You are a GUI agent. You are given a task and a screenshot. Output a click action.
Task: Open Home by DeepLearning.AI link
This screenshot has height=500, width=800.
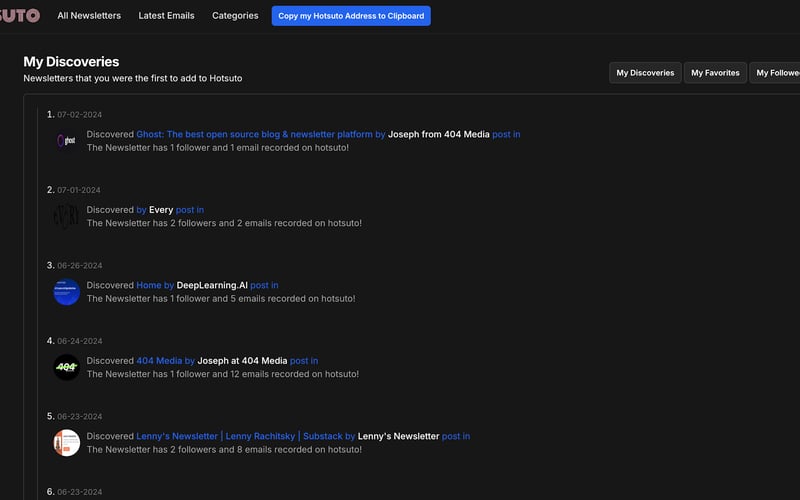click(x=148, y=285)
